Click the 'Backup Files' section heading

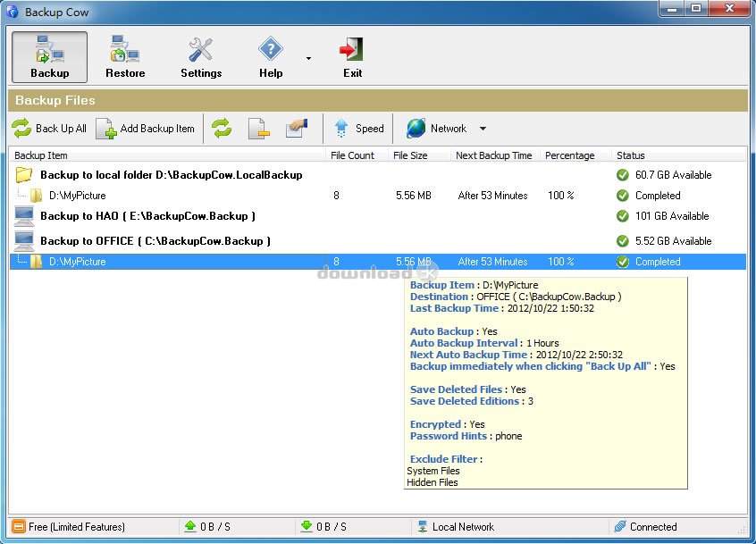55,100
